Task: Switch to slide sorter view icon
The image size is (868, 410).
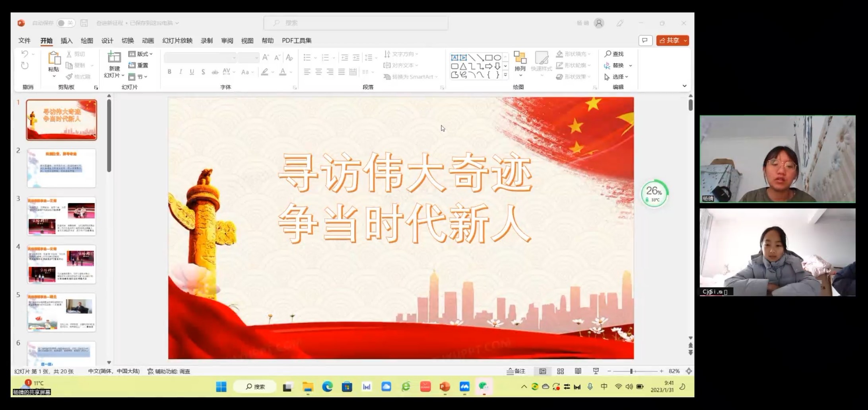Action: (x=560, y=371)
